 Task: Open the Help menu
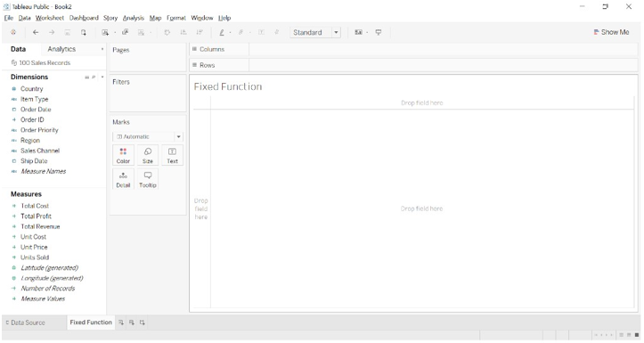point(224,18)
